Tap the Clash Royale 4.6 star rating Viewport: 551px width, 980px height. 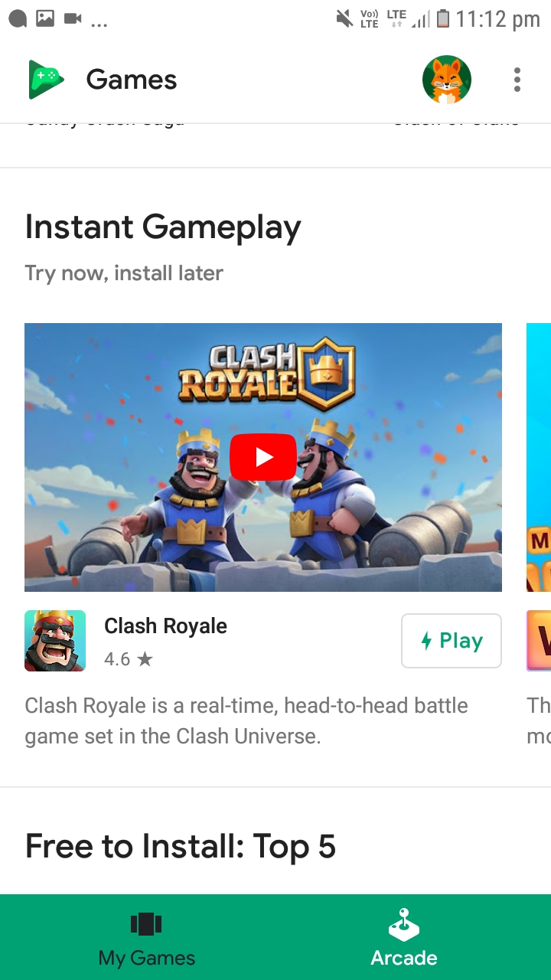click(x=129, y=659)
